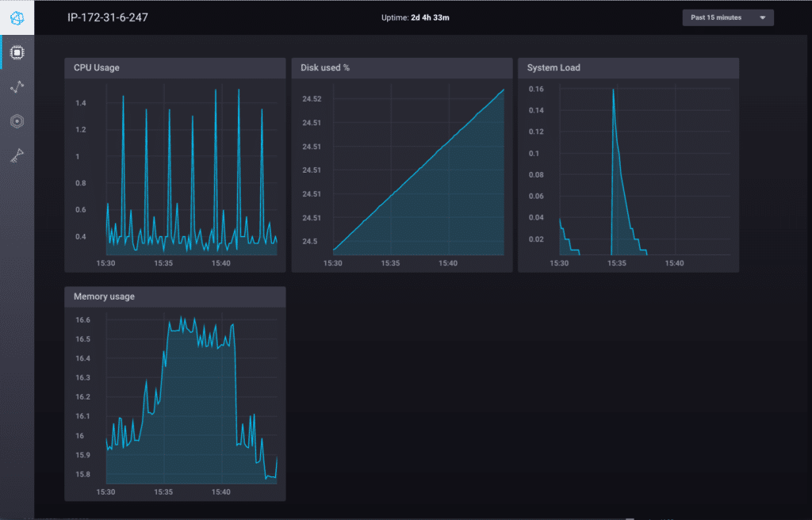Click the CPU Usage panel header
Viewport: 812px width, 520px height.
point(174,68)
